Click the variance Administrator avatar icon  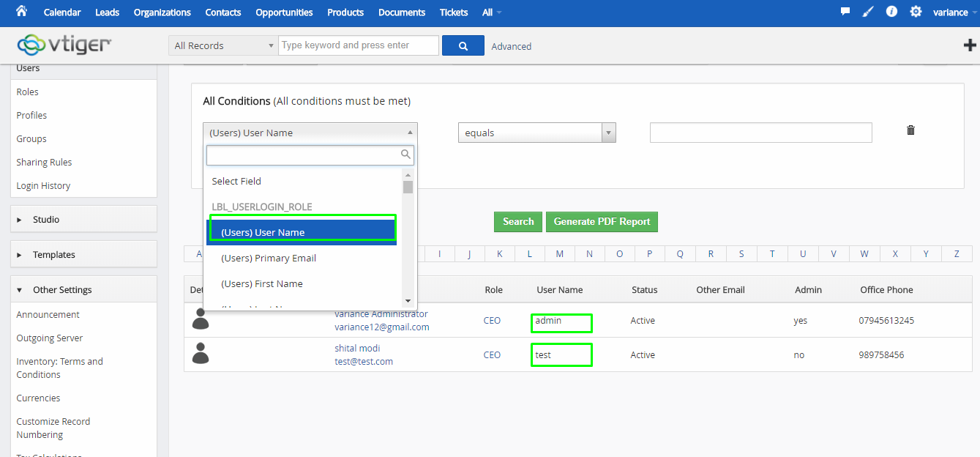(200, 319)
